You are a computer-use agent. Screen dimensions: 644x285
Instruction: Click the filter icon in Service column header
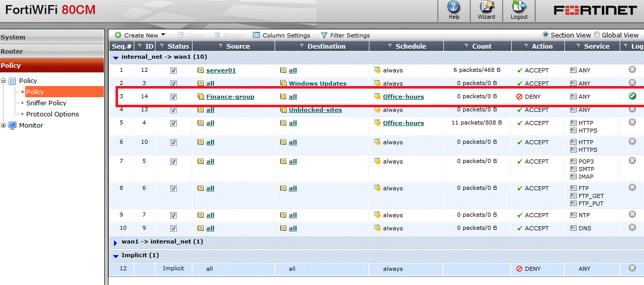(578, 46)
